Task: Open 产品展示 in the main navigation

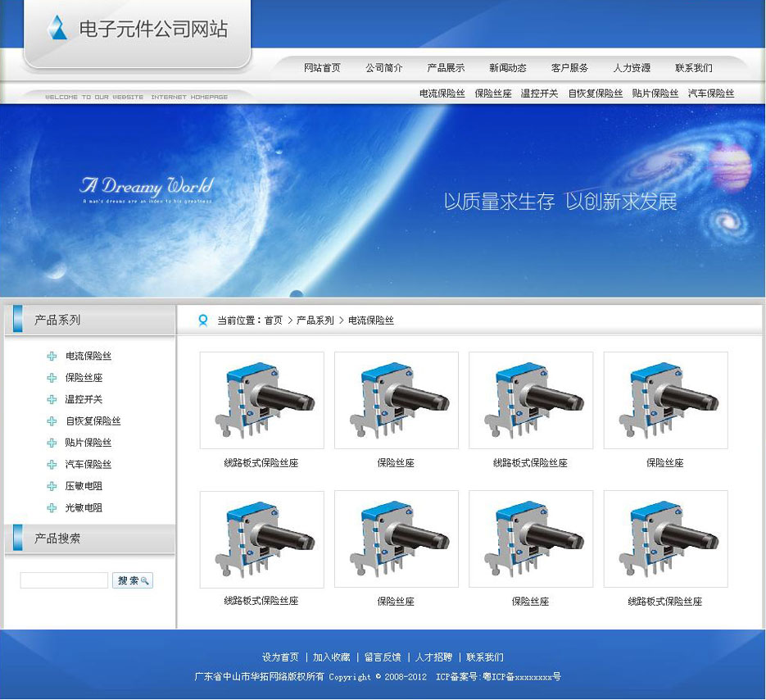Action: (x=446, y=68)
